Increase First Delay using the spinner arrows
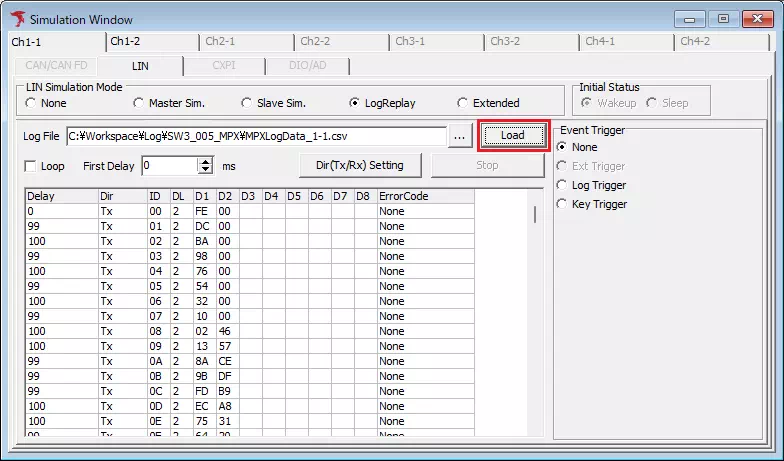Viewport: 784px width, 461px height. point(206,160)
